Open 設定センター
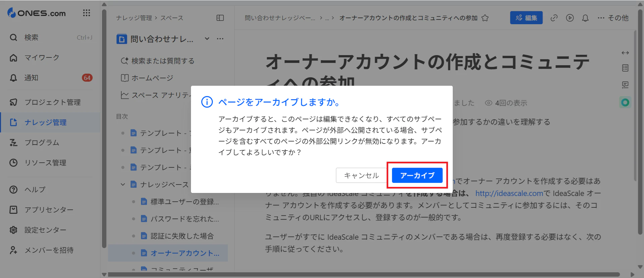 (50, 230)
